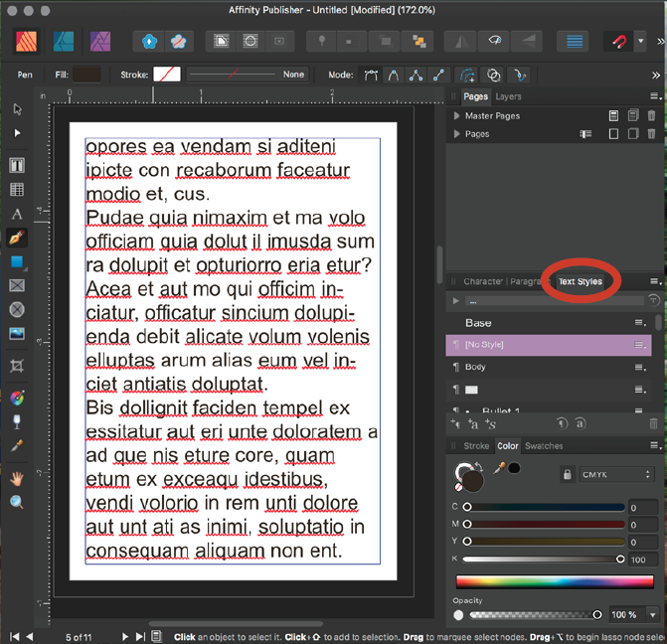Enable Pen mode toggle in Mode group

[371, 75]
